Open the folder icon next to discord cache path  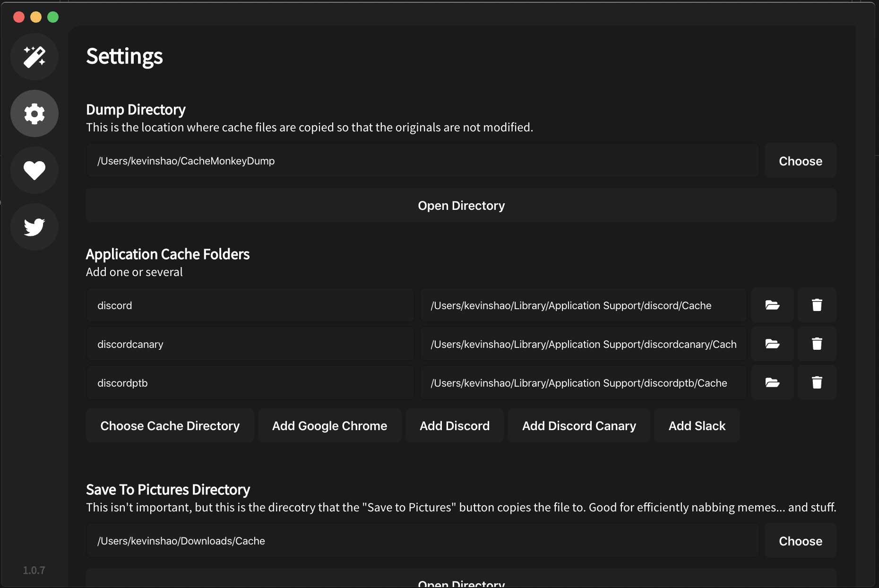click(772, 305)
